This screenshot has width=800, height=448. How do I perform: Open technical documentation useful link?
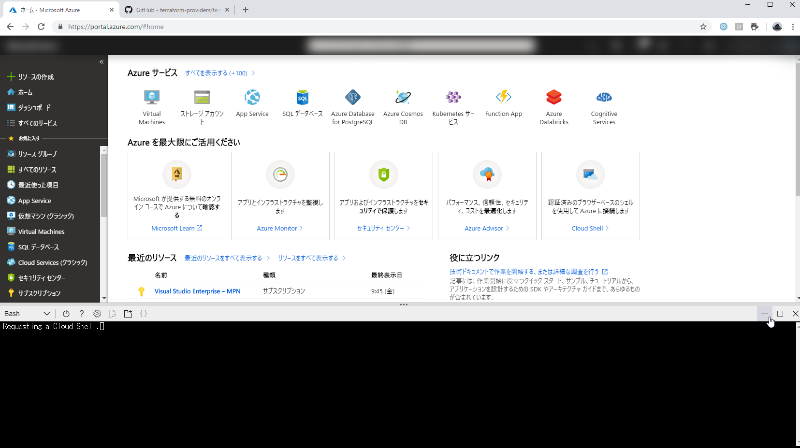[529, 272]
